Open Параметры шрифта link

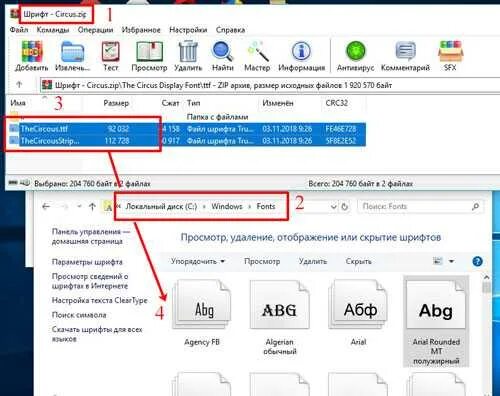click(87, 262)
